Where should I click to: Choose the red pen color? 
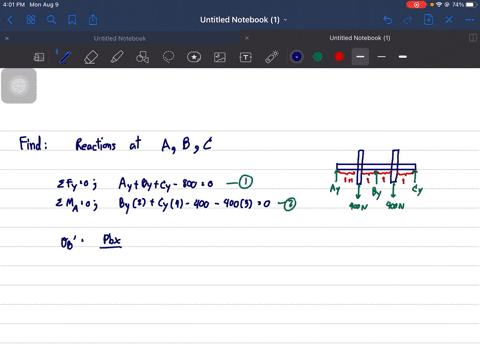tap(339, 57)
